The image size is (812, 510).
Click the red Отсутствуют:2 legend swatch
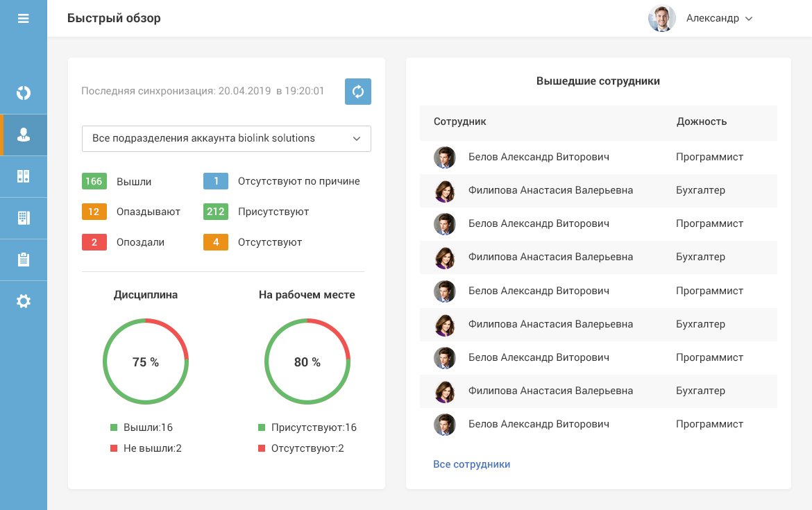point(262,448)
